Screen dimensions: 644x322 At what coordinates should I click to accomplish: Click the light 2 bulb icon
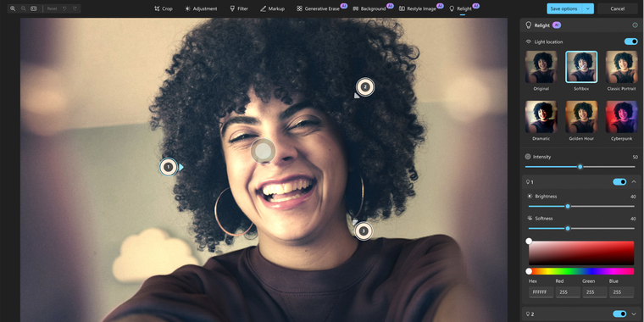tap(528, 314)
